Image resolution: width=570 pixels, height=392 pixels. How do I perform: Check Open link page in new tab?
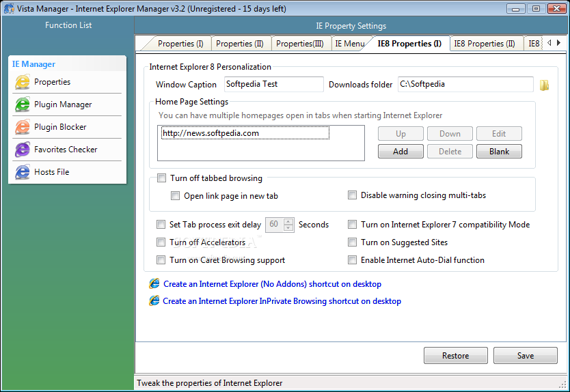(175, 196)
